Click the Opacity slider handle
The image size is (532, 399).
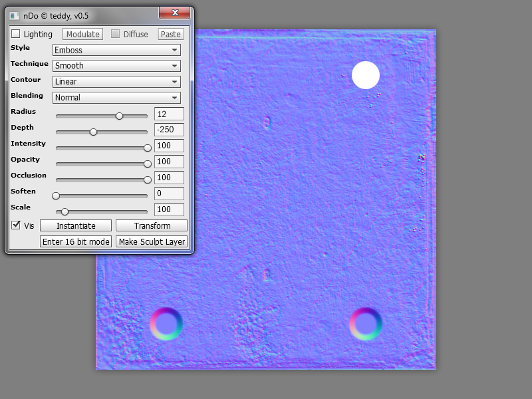[147, 164]
